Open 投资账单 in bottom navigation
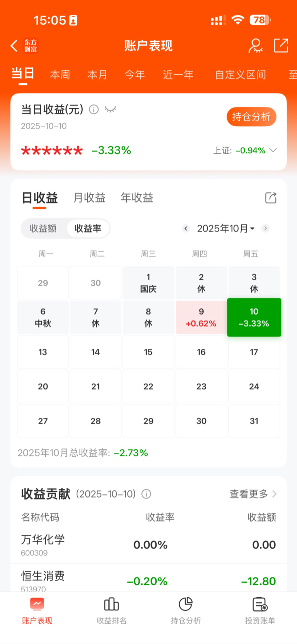Screen dimensions: 297x644 pyautogui.click(x=260, y=610)
